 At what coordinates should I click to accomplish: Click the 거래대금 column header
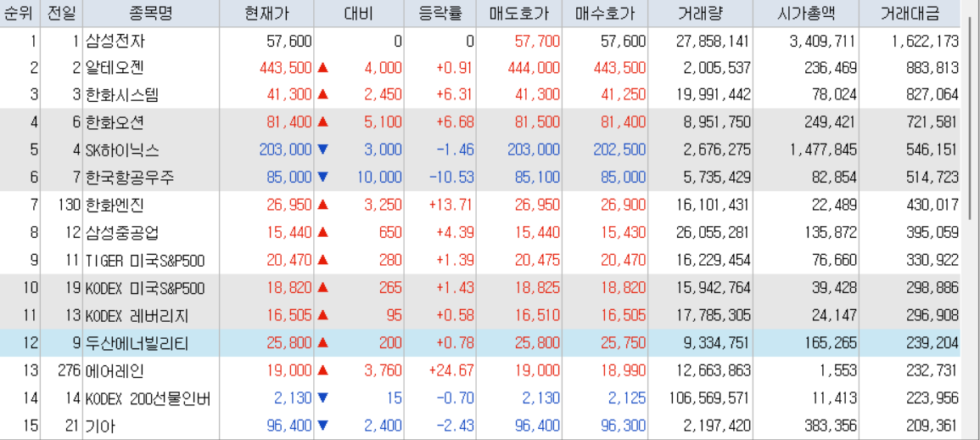pos(910,14)
